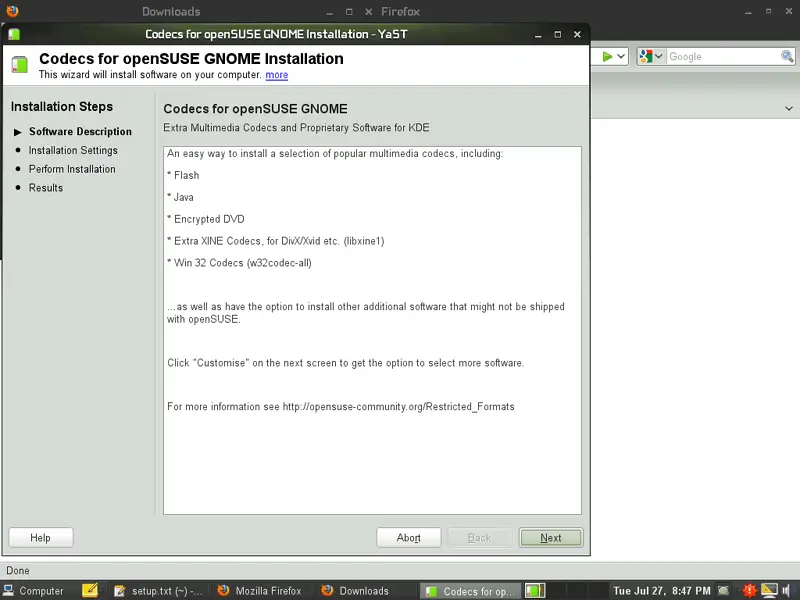
Task: Click the Firefox logo in the top-left corner
Action: (12, 10)
